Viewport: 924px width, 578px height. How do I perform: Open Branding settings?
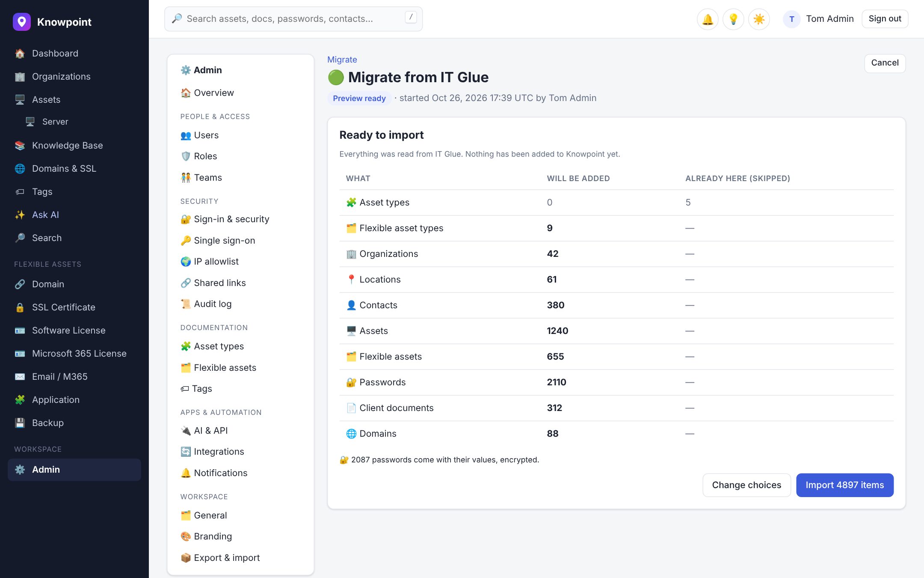coord(240,536)
